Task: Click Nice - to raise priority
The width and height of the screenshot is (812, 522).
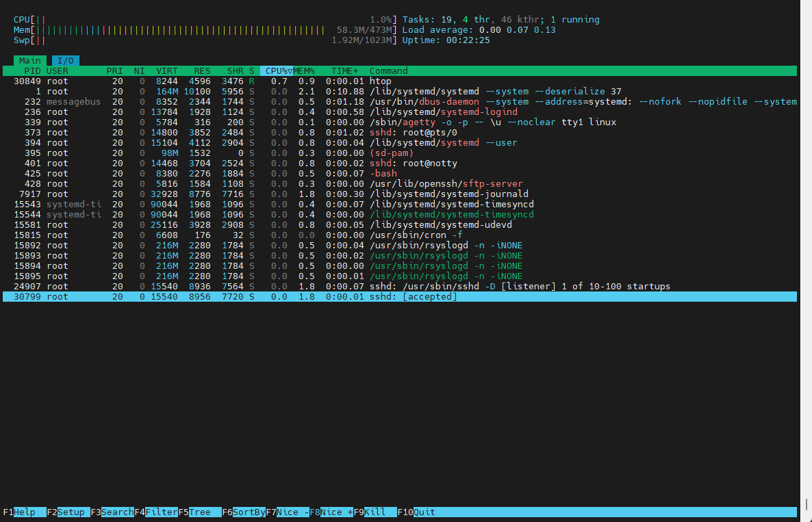Action: tap(288, 512)
